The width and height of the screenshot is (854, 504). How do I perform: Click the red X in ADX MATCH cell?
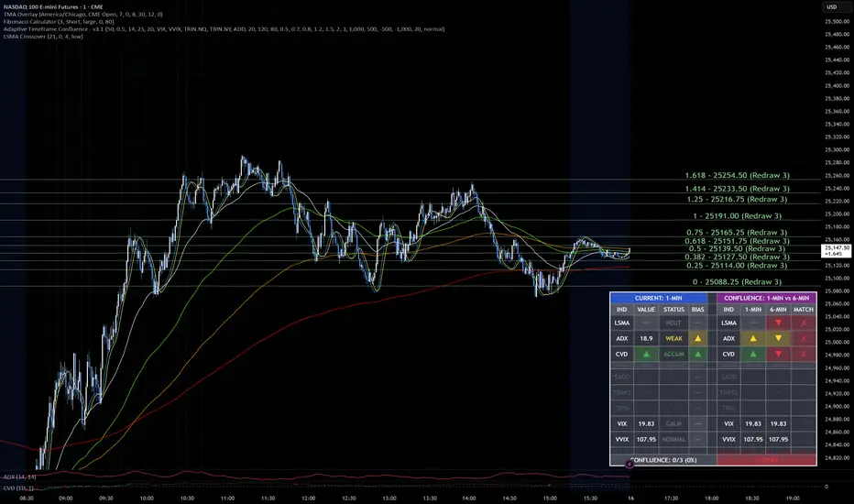point(804,338)
